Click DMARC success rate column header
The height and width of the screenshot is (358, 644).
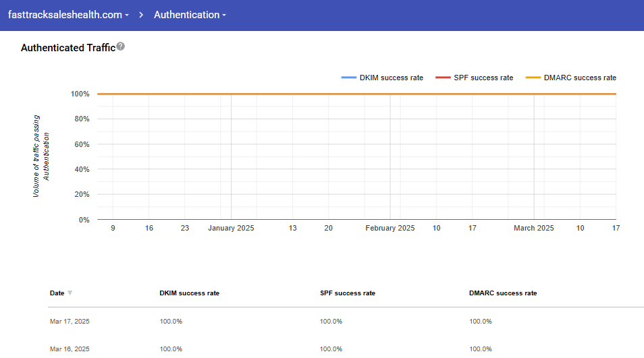pyautogui.click(x=503, y=293)
